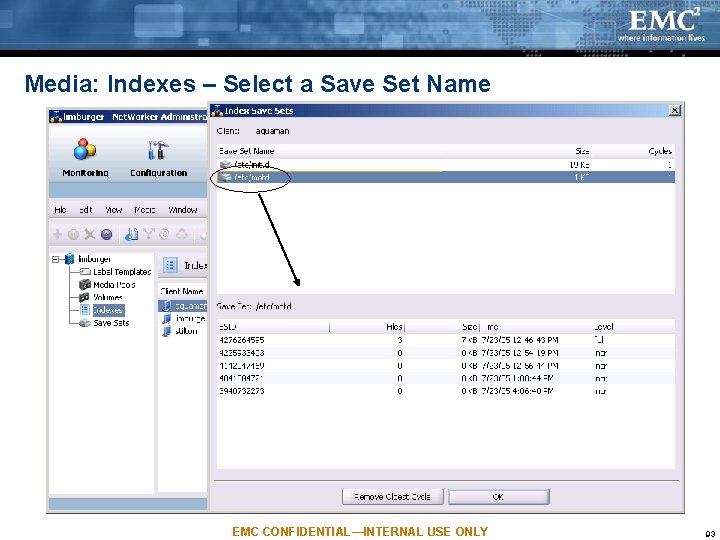Screen dimensions: 720x540
Task: Click the grayed properties info toolbar icon
Action: click(x=73, y=235)
